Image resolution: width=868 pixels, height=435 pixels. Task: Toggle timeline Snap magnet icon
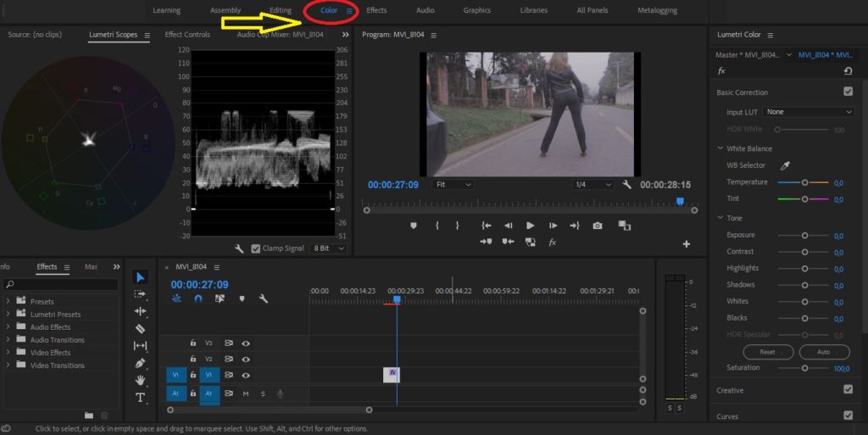(198, 298)
